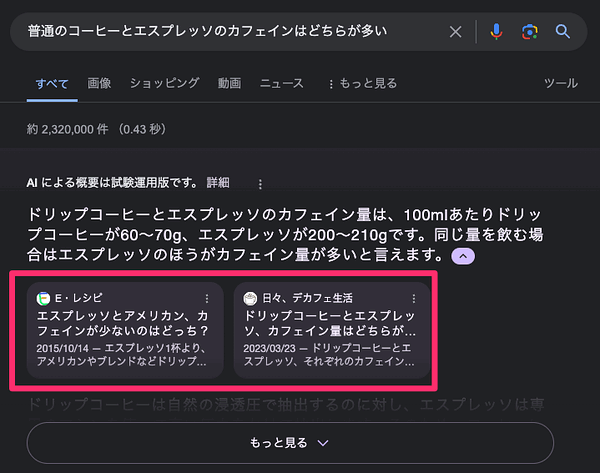Expand AI overview with もっと見る button
Screen dimensions: 600x473
coord(290,443)
